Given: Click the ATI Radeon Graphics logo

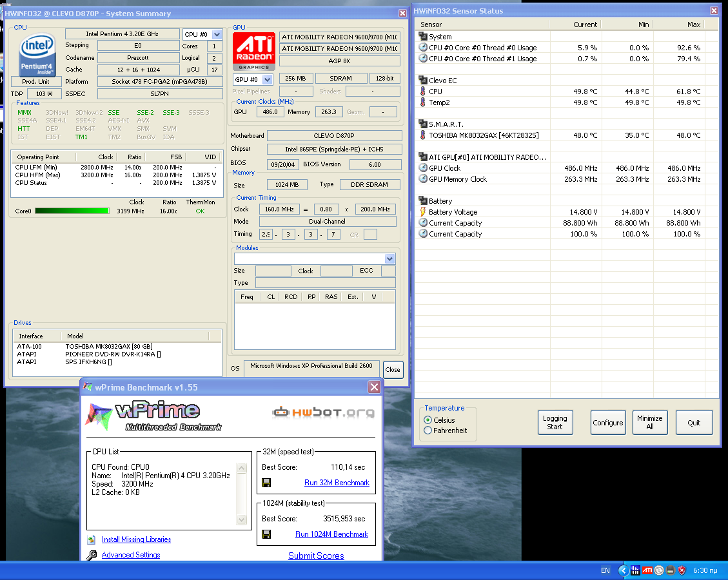Looking at the screenshot, I should tap(254, 50).
